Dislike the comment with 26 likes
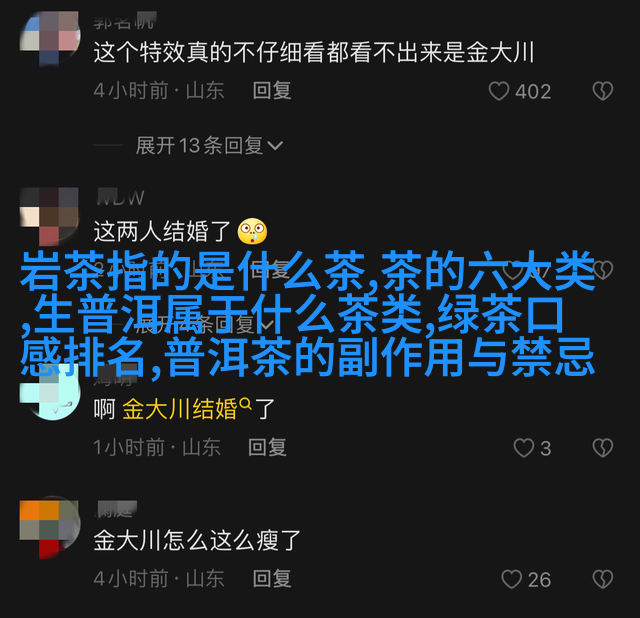The height and width of the screenshot is (618, 640). click(x=603, y=579)
